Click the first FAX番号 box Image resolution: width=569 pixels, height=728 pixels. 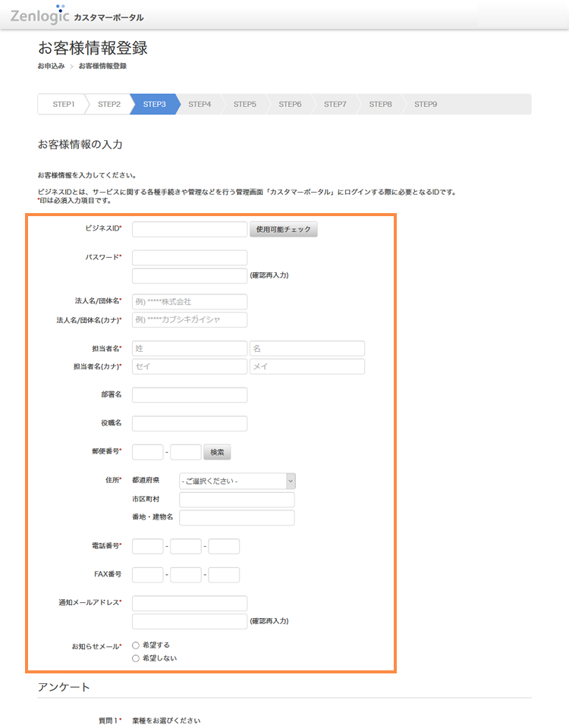[148, 575]
